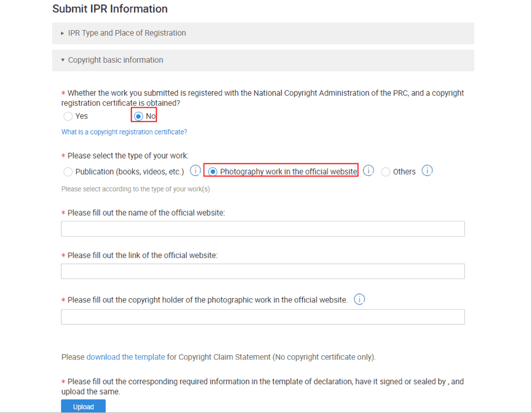Click info icon beside Others option
Viewport: 532px width, 413px height.
427,170
